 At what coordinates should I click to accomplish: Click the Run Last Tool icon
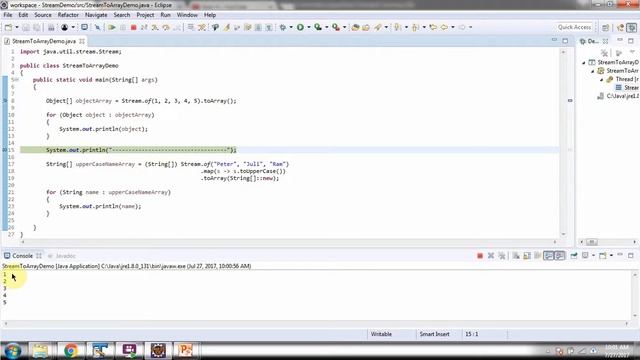pos(336,27)
